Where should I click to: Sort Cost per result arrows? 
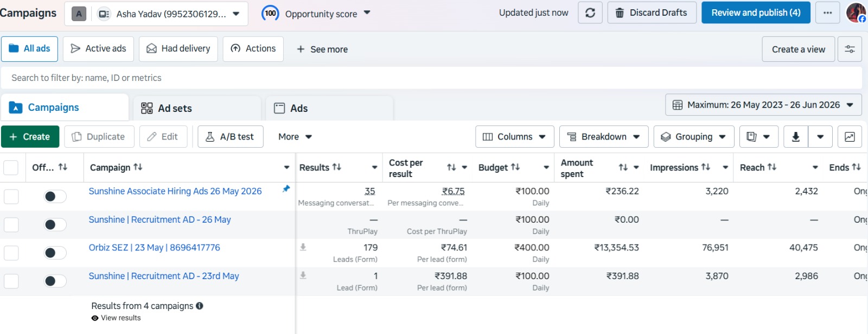click(451, 168)
